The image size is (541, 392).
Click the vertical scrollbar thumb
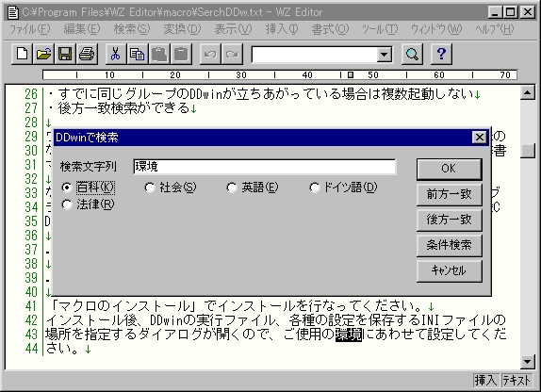528,151
